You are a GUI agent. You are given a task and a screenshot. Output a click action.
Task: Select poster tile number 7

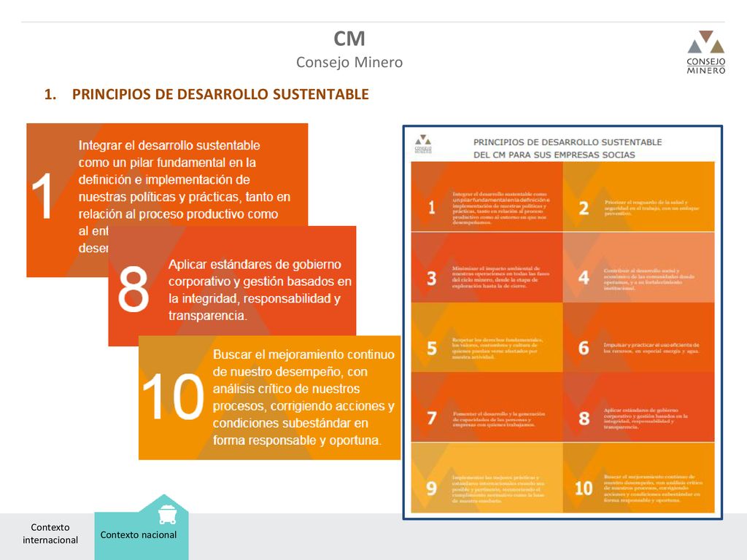coord(487,407)
